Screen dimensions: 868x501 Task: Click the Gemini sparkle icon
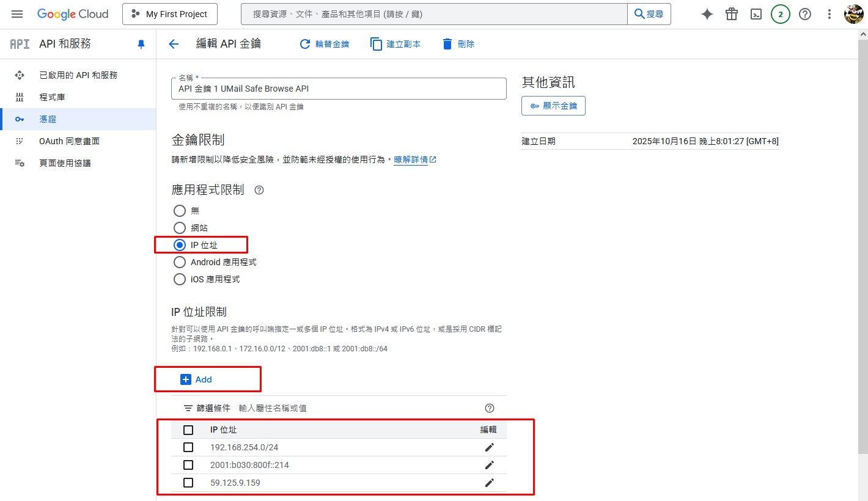click(707, 14)
